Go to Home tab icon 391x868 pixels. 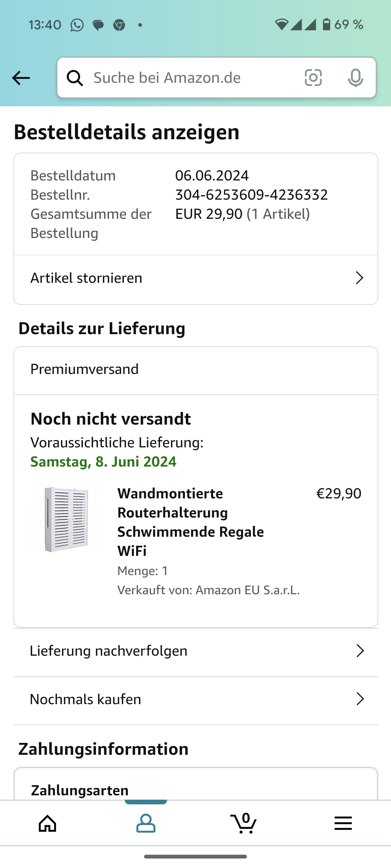48,824
